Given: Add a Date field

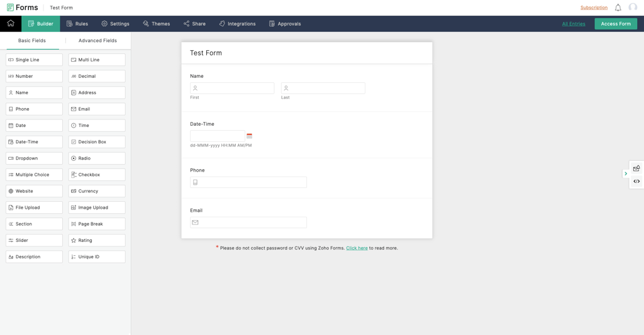Looking at the screenshot, I should tap(34, 125).
